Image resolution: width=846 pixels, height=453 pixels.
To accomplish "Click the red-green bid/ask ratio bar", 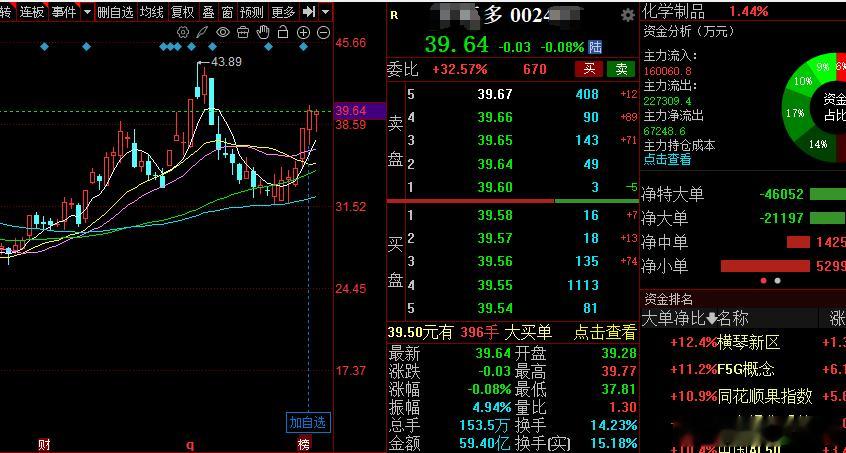I will pyautogui.click(x=513, y=201).
